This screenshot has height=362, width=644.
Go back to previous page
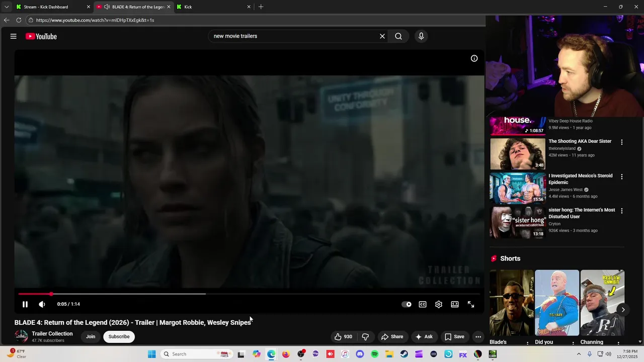tap(7, 20)
